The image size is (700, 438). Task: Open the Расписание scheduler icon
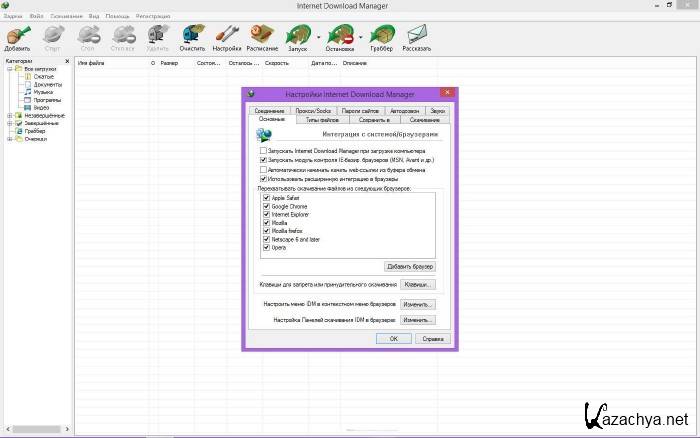coord(262,37)
